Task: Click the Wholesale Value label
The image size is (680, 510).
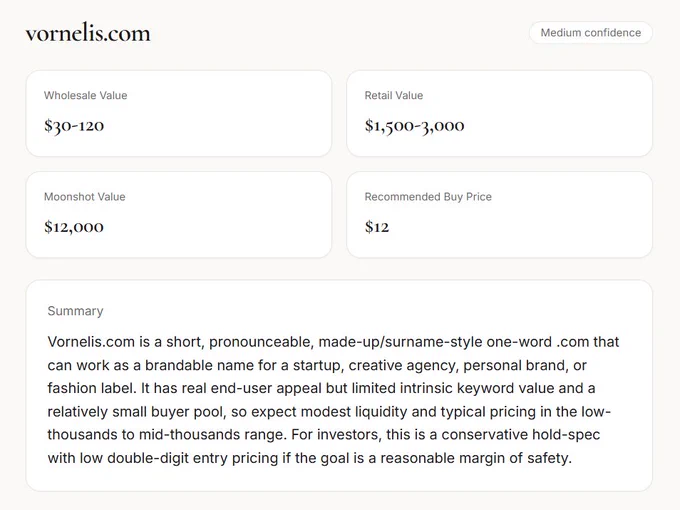Action: (x=85, y=95)
